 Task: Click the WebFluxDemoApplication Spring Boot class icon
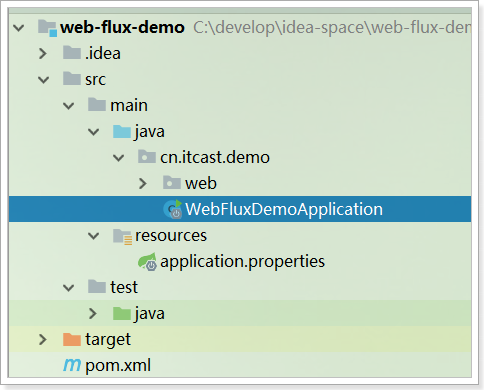(x=173, y=209)
